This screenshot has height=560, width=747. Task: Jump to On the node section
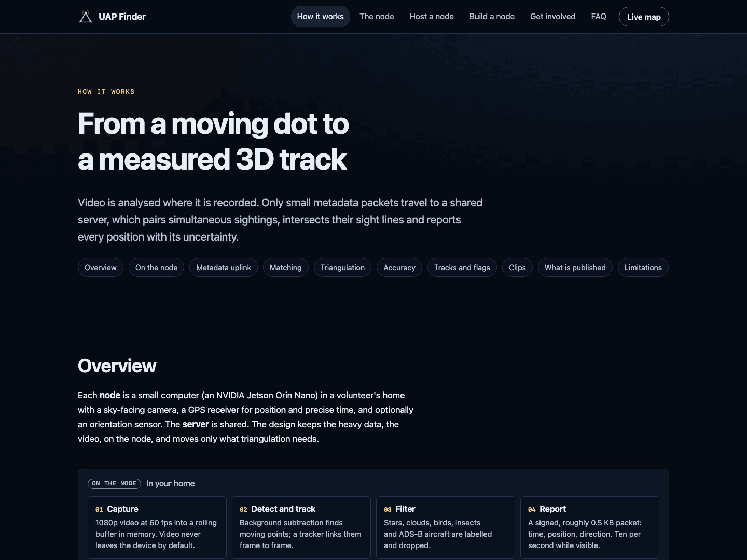pos(156,268)
